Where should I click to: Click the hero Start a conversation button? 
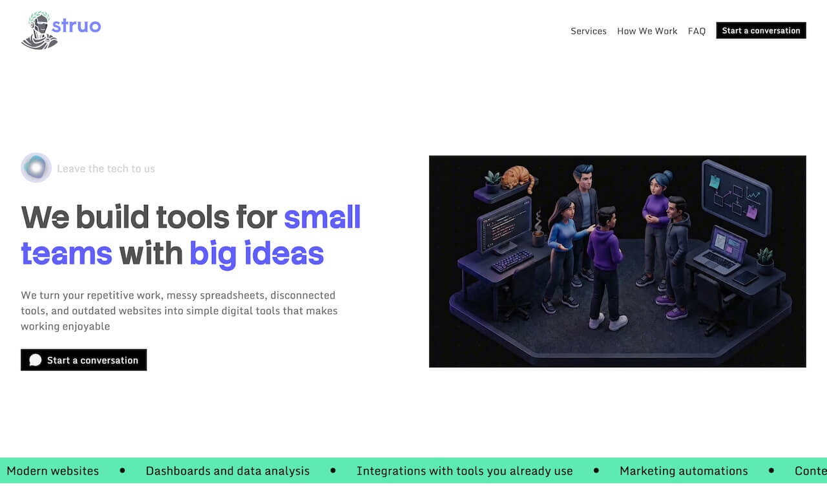84,360
